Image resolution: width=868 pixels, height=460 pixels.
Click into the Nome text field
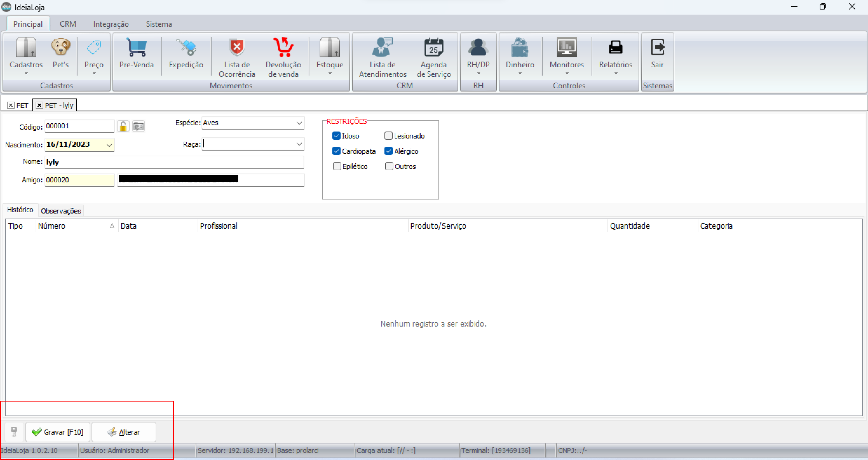pyautogui.click(x=174, y=162)
